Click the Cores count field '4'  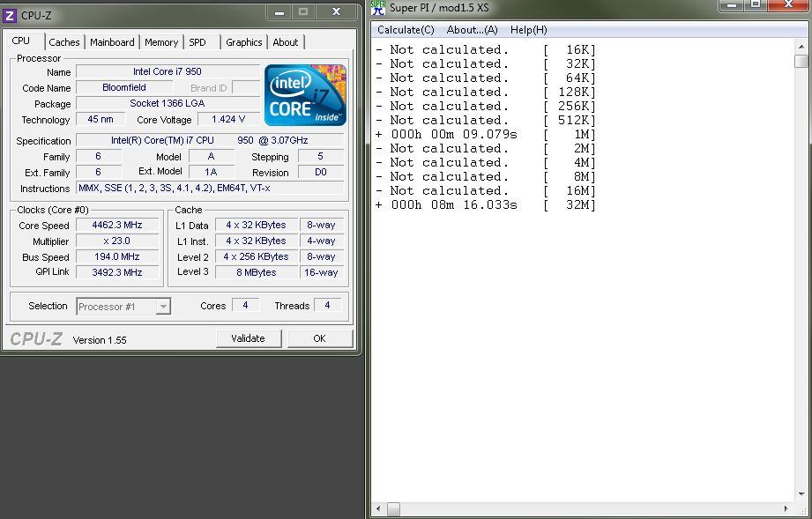tap(245, 305)
